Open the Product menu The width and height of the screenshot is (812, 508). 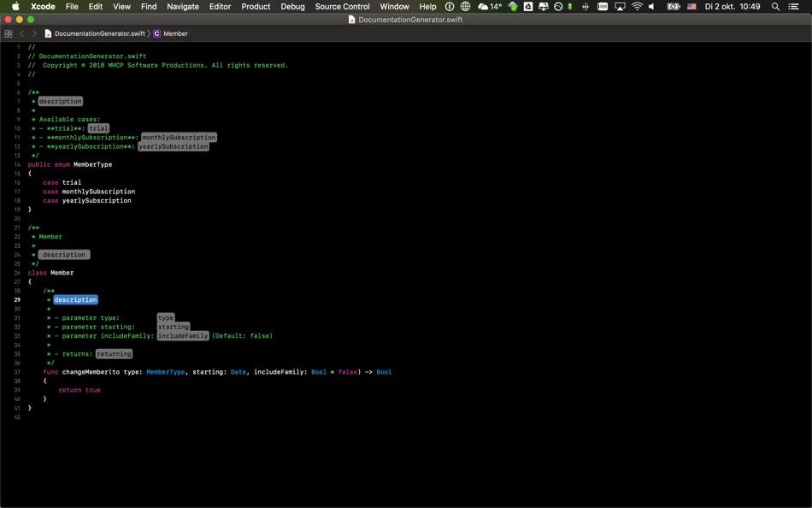coord(256,6)
